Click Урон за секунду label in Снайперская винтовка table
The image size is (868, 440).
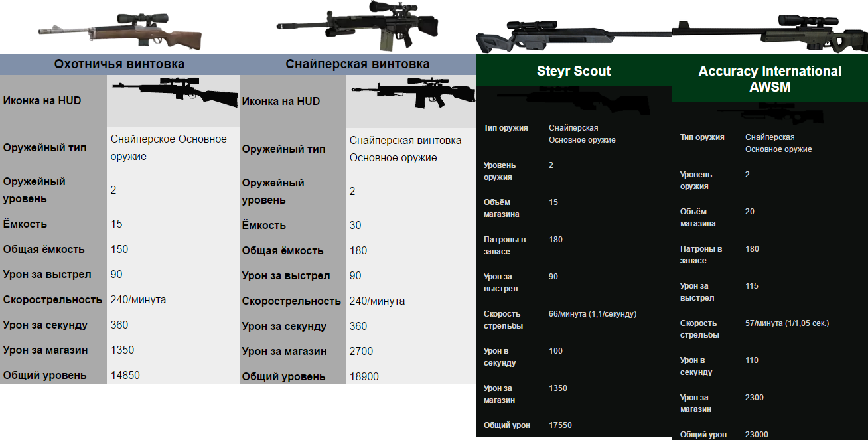coord(284,326)
